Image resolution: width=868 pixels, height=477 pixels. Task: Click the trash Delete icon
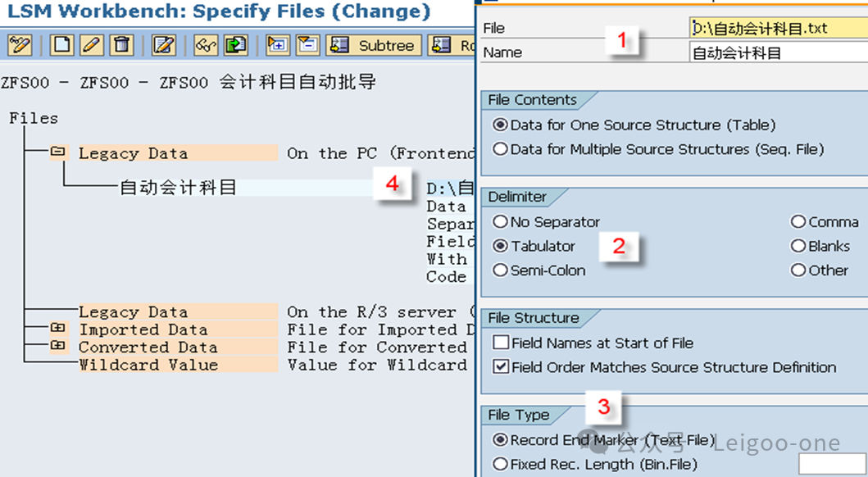[120, 45]
